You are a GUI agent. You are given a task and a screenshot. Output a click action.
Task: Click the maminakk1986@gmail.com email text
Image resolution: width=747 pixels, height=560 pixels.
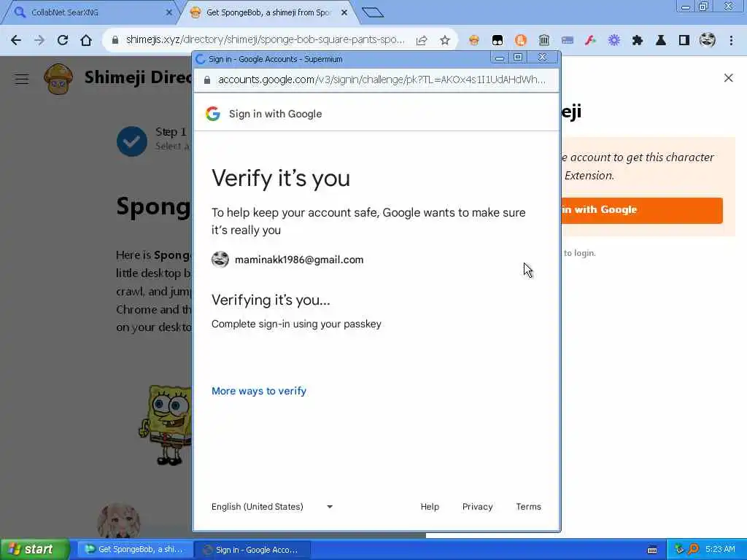(299, 260)
